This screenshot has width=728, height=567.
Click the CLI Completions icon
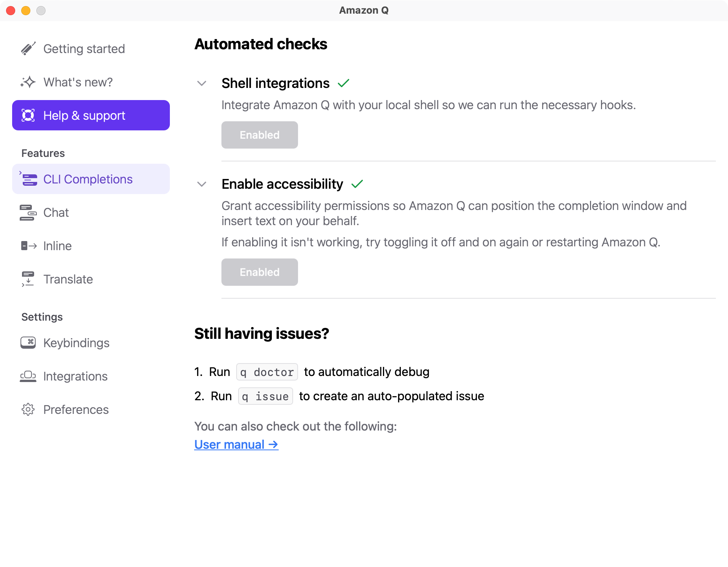click(28, 179)
